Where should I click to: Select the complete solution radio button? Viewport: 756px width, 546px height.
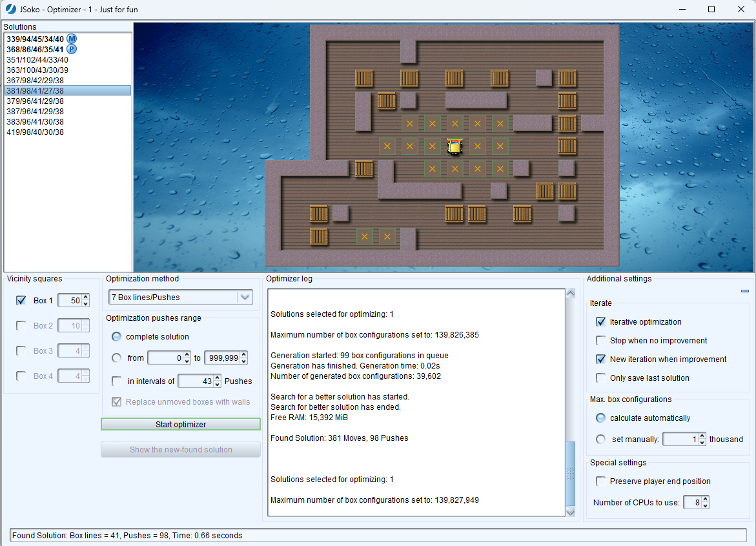(x=116, y=336)
